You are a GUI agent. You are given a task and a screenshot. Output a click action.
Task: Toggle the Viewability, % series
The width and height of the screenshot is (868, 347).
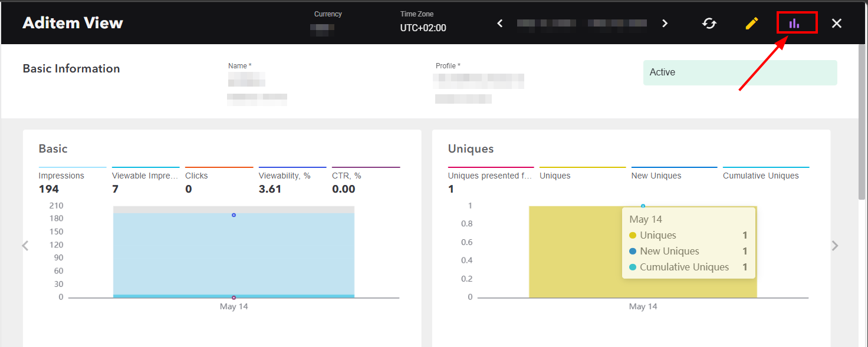point(292,181)
